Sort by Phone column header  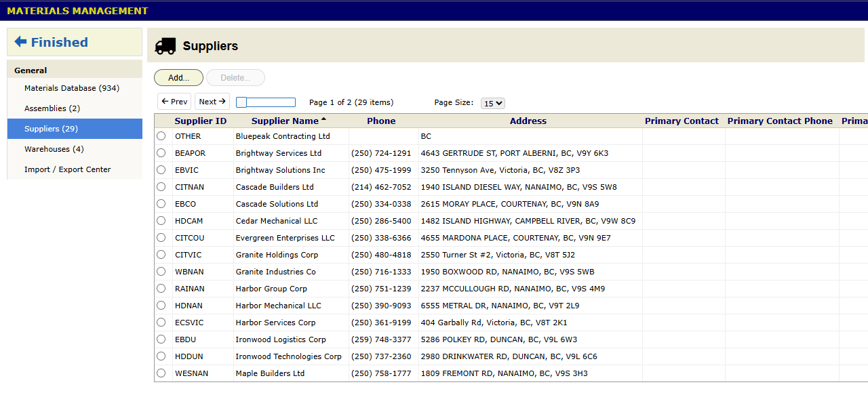(x=381, y=121)
